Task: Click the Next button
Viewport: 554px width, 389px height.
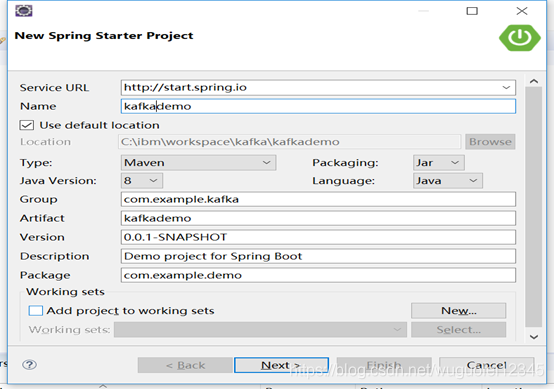Action: coord(281,365)
